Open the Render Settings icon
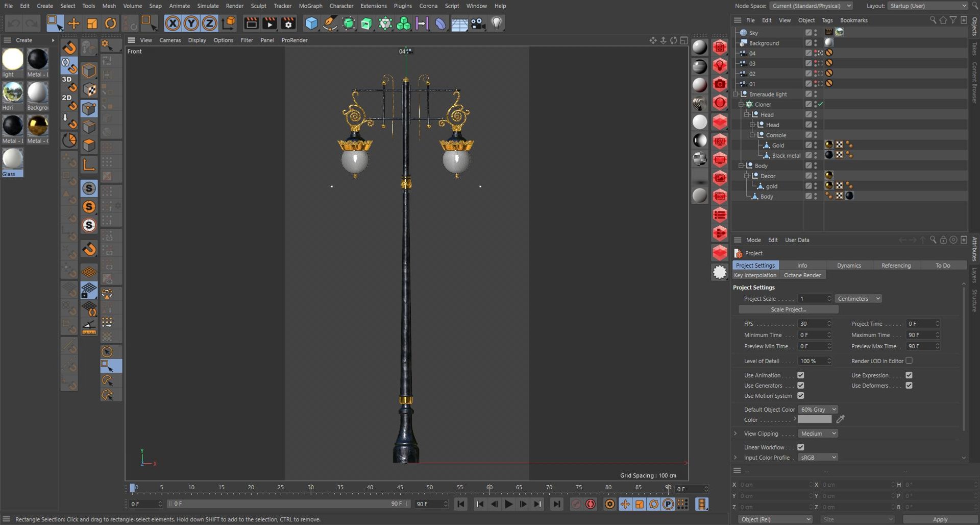Viewport: 980px width, 525px height. [288, 23]
